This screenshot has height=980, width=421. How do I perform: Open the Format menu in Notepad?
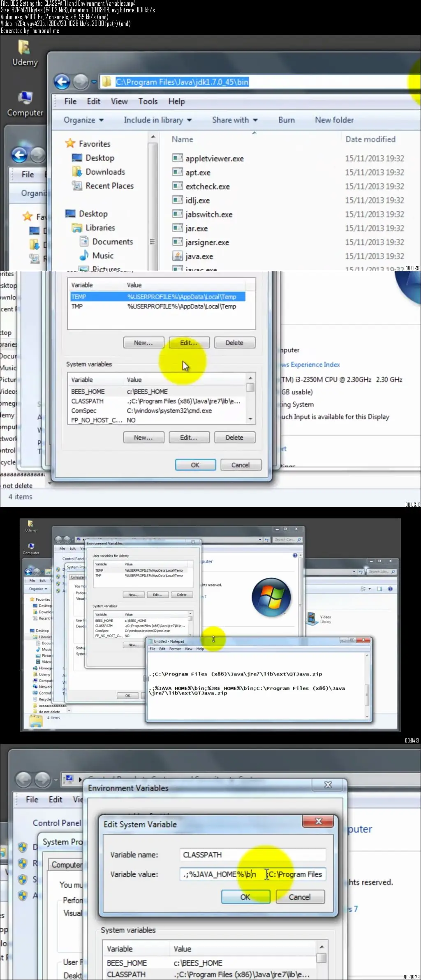(x=175, y=649)
